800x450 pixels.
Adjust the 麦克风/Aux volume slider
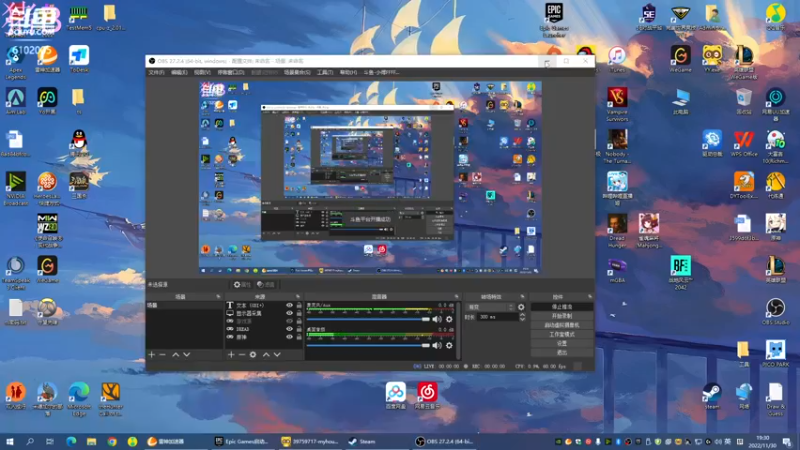(x=368, y=319)
